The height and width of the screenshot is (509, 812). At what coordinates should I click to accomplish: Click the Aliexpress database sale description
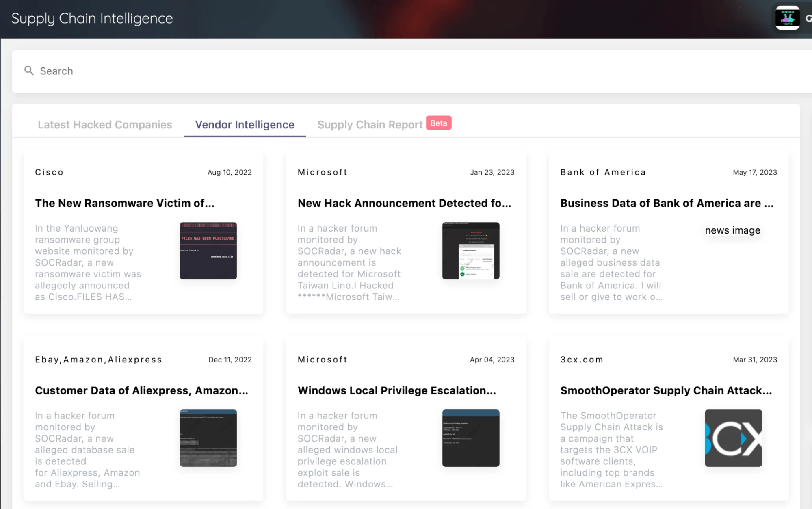(x=87, y=450)
